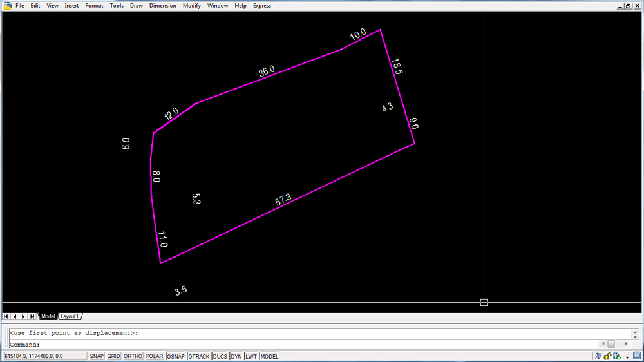
Task: Toggle DUCS dynamic UCS
Action: coord(220,356)
